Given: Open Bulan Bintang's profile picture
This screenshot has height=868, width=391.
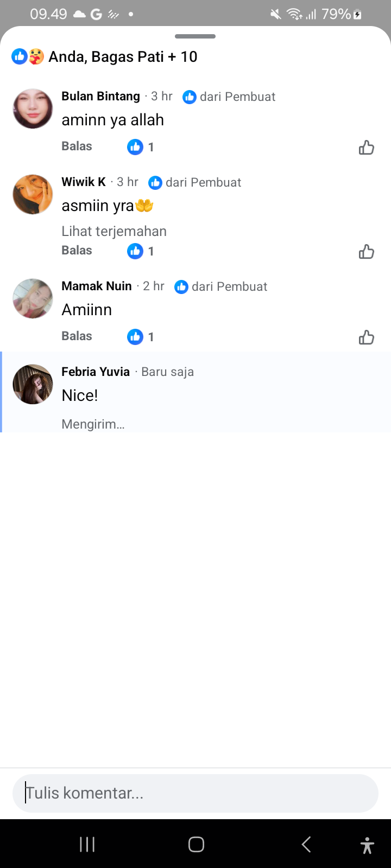Looking at the screenshot, I should coord(33,108).
